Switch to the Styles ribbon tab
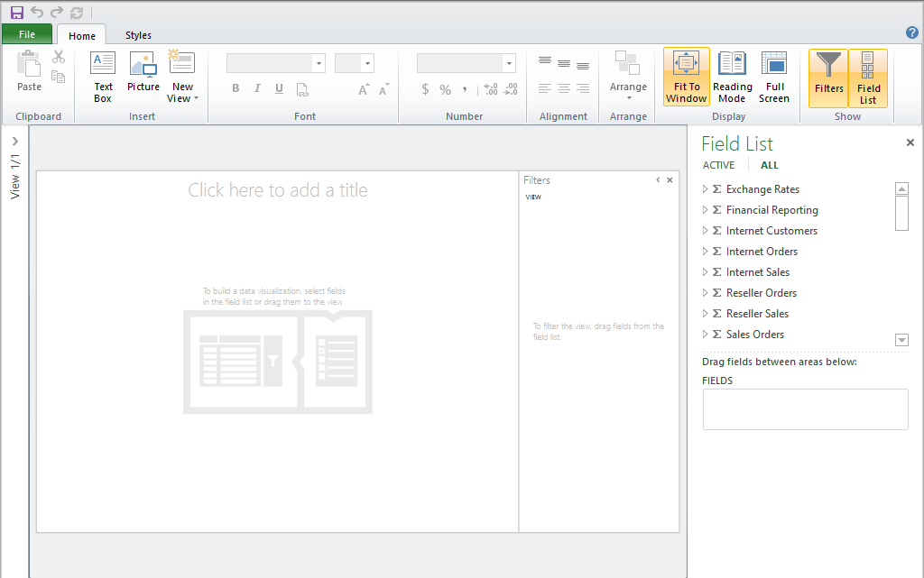The image size is (924, 578). [x=138, y=35]
